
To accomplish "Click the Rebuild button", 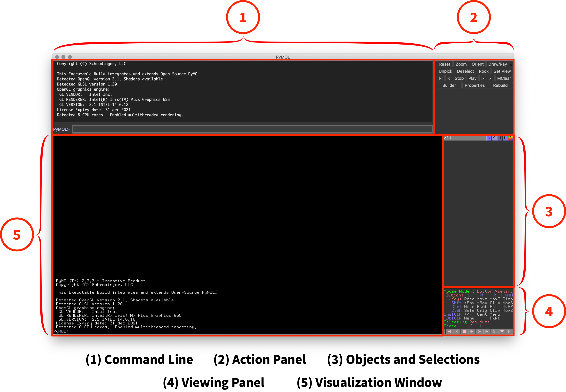I will (x=500, y=85).
